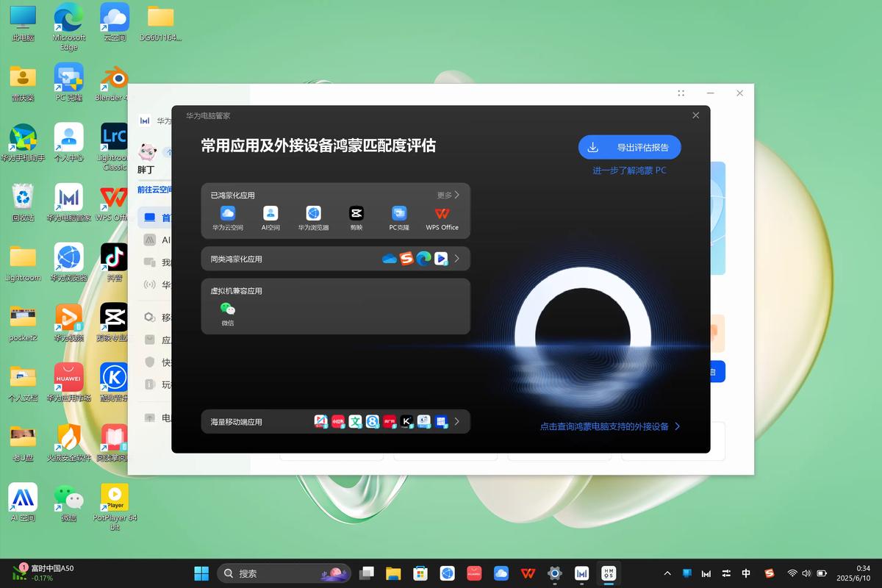Click the 微信 icon under 虚拟机兼容应用
The image size is (882, 588).
[227, 310]
